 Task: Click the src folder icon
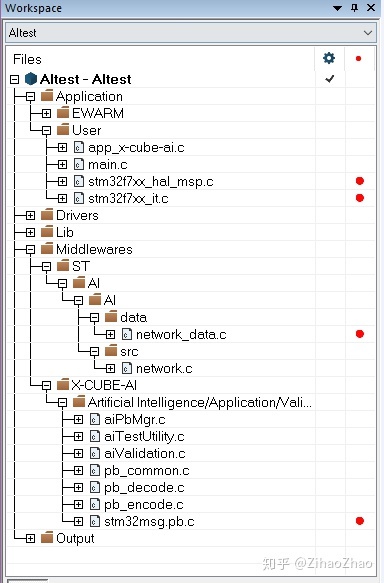pyautogui.click(x=111, y=351)
